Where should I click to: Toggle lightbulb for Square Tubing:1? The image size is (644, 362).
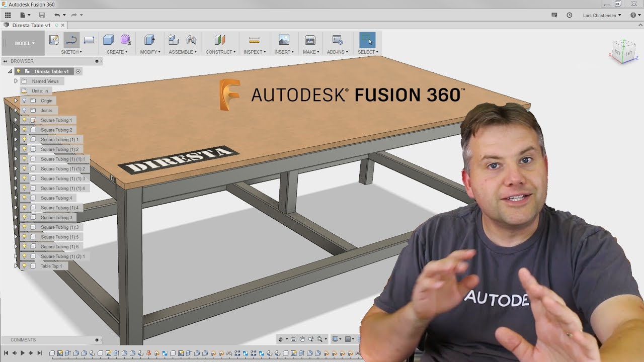(x=24, y=120)
